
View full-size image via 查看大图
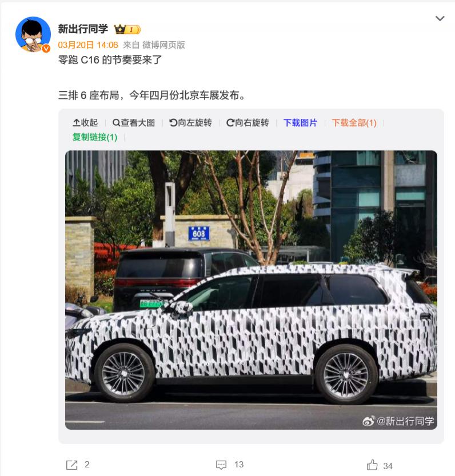coord(134,123)
